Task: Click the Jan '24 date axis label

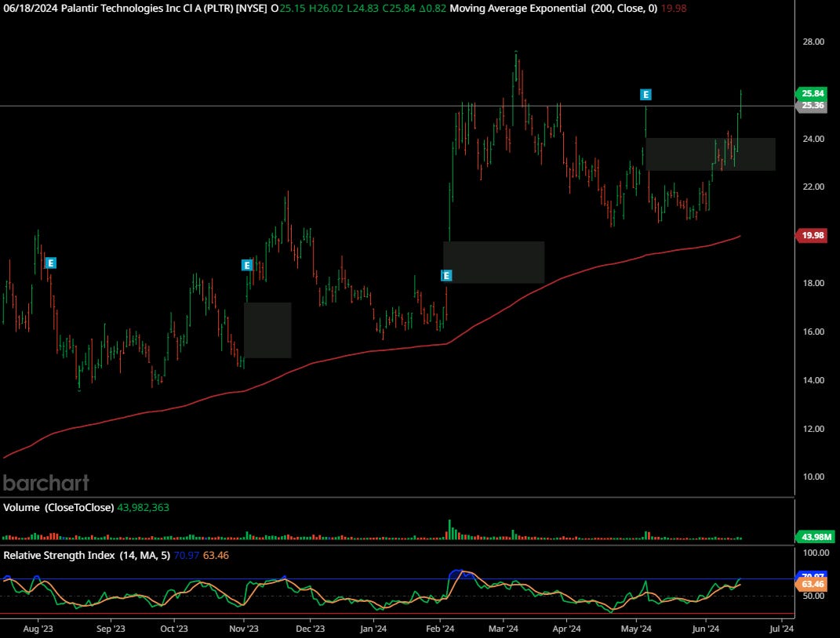Action: click(373, 629)
